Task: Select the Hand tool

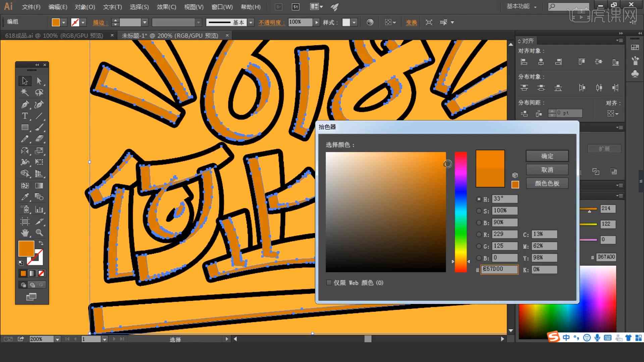Action: click(25, 233)
